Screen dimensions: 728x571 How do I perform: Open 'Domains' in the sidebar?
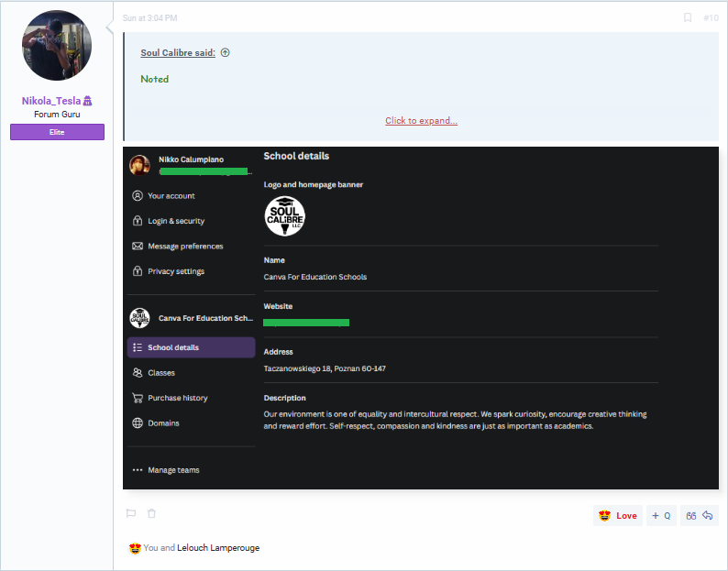pyautogui.click(x=163, y=423)
